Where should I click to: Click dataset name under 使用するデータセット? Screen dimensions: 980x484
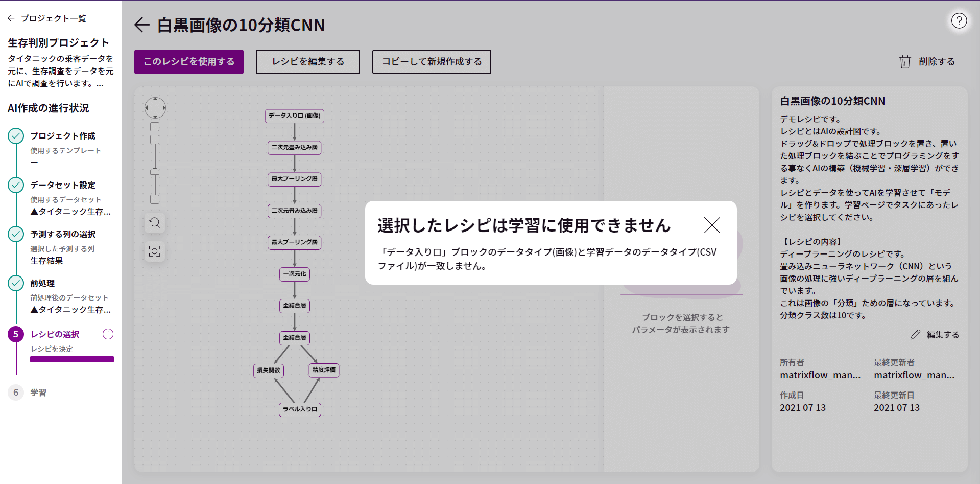pos(70,212)
